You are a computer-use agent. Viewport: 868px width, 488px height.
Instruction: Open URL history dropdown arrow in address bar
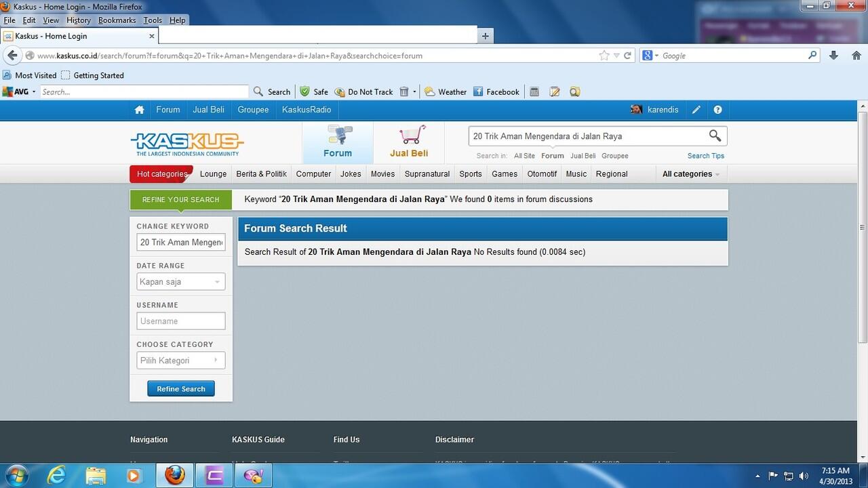[616, 56]
